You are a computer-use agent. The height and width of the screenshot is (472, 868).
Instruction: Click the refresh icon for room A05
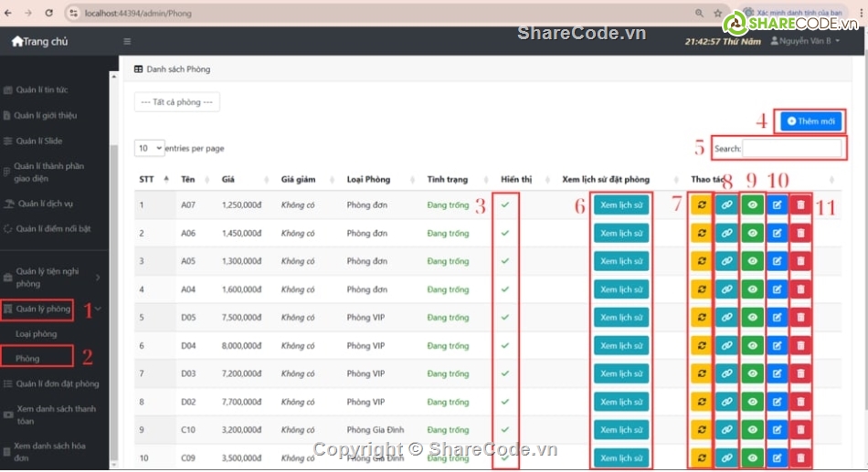[702, 261]
